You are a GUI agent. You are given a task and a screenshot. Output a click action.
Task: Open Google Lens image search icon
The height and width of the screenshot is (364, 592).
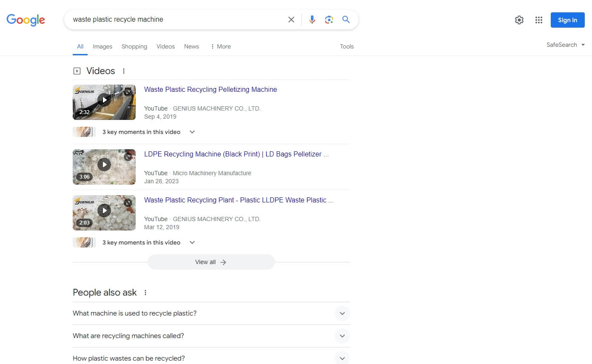tap(329, 20)
